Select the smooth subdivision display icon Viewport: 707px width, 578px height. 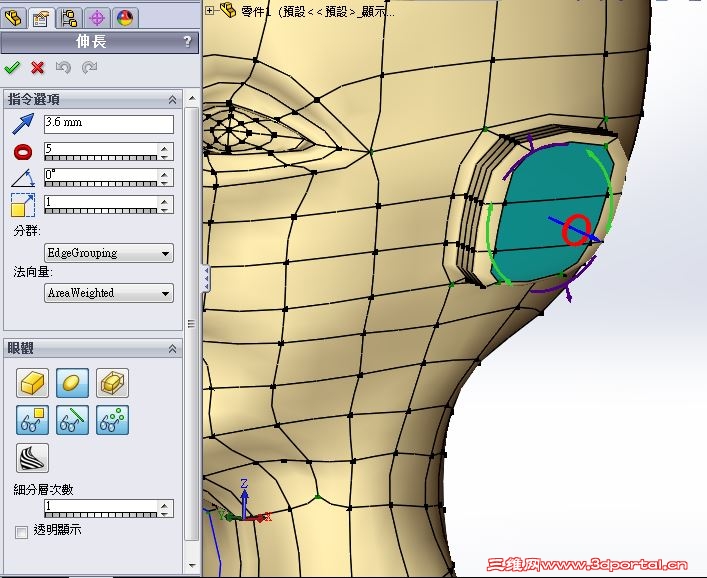pos(72,383)
